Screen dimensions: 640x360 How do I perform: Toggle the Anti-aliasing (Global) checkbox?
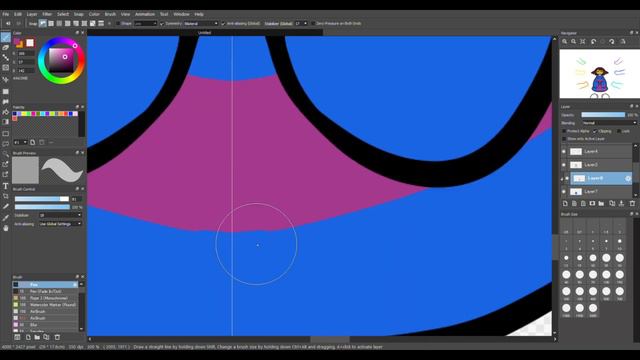coord(223,24)
